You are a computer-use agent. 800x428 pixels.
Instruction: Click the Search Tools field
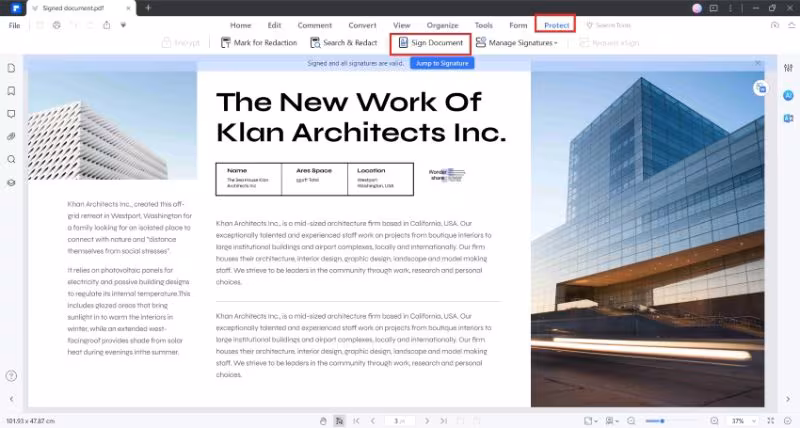[x=609, y=25]
